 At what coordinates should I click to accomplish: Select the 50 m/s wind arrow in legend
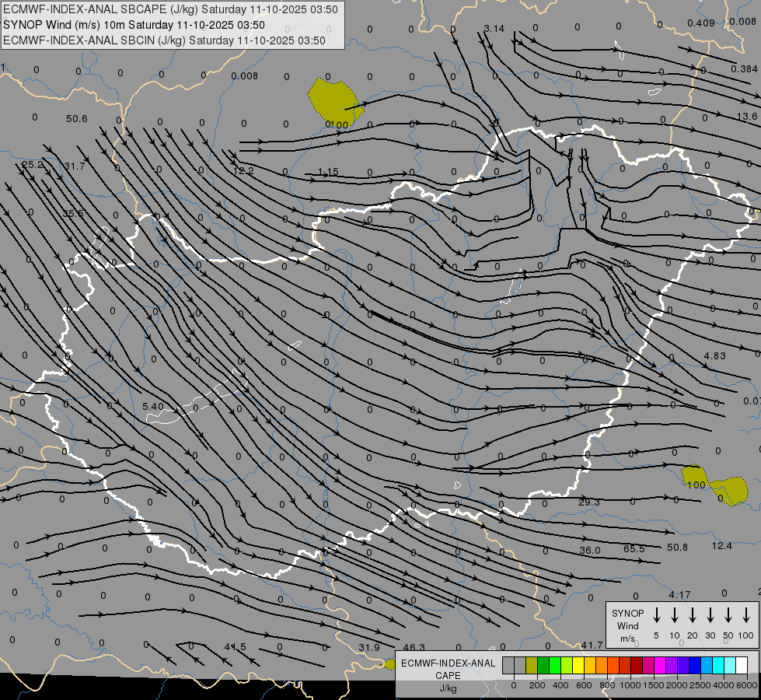[x=728, y=615]
